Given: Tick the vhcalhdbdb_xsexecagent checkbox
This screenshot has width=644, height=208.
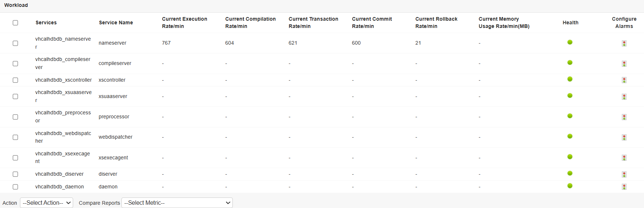Looking at the screenshot, I should click(15, 158).
